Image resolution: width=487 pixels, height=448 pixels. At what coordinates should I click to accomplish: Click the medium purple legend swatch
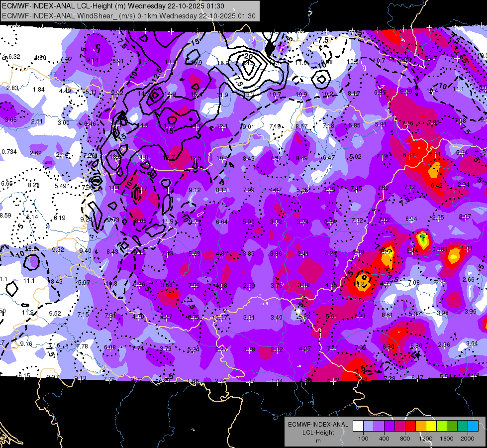(379, 426)
